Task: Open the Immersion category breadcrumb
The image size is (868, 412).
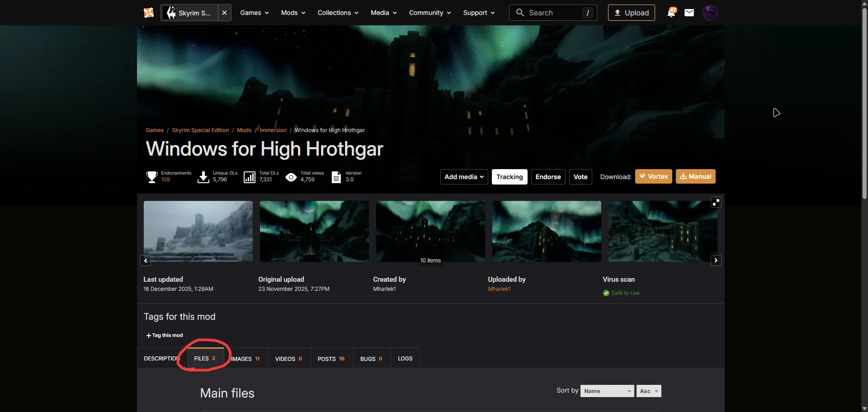Action: [x=273, y=130]
